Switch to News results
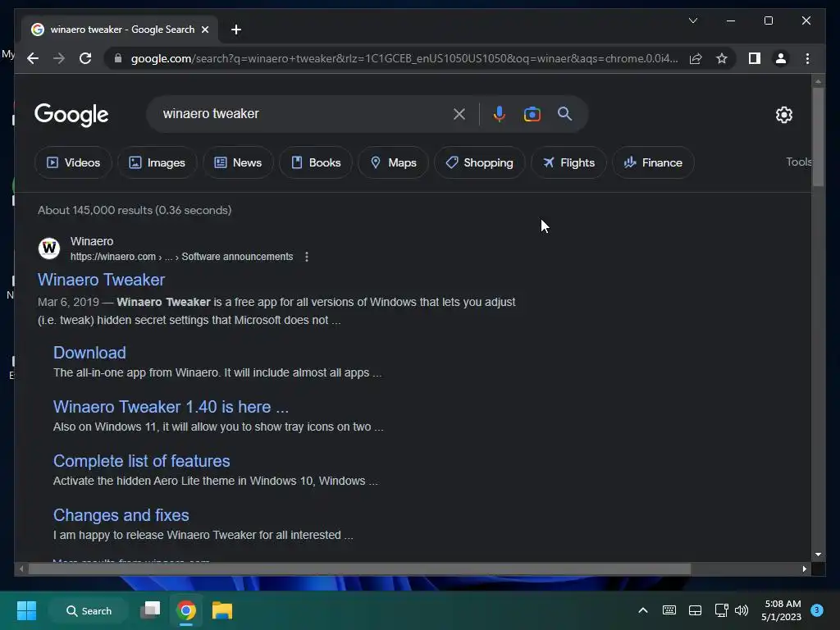840x630 pixels. pos(238,162)
